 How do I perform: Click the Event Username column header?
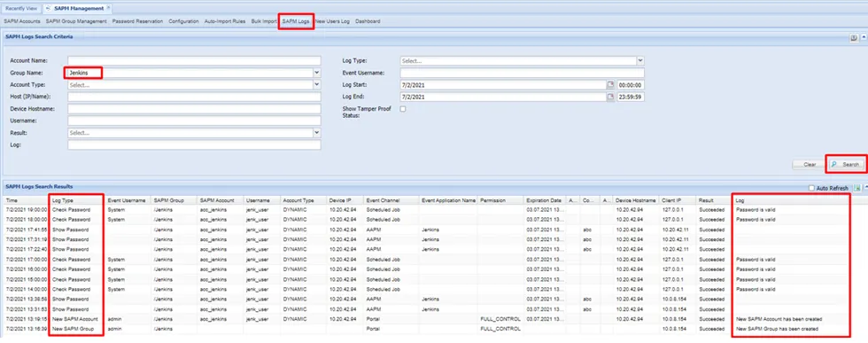point(128,200)
